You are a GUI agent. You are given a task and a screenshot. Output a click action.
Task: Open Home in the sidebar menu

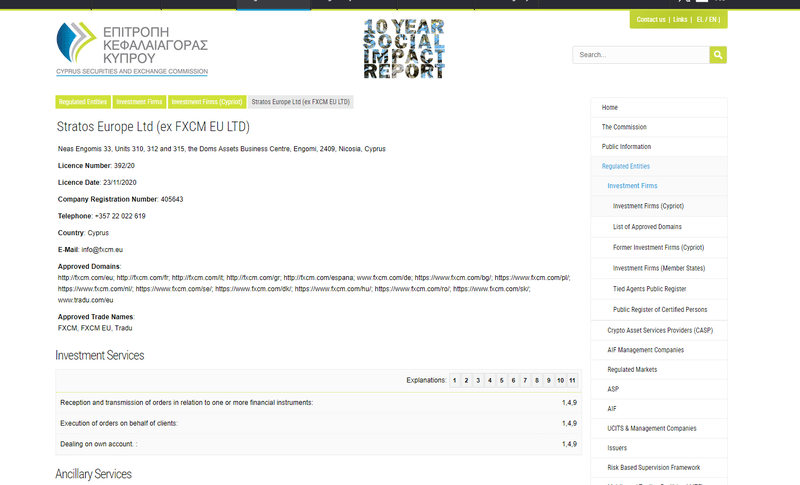pyautogui.click(x=610, y=107)
